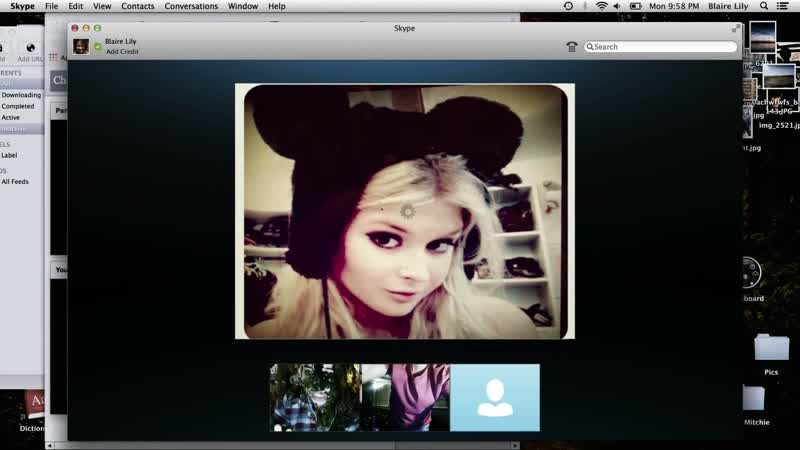
Task: Click the volume speaker icon
Action: (x=617, y=6)
